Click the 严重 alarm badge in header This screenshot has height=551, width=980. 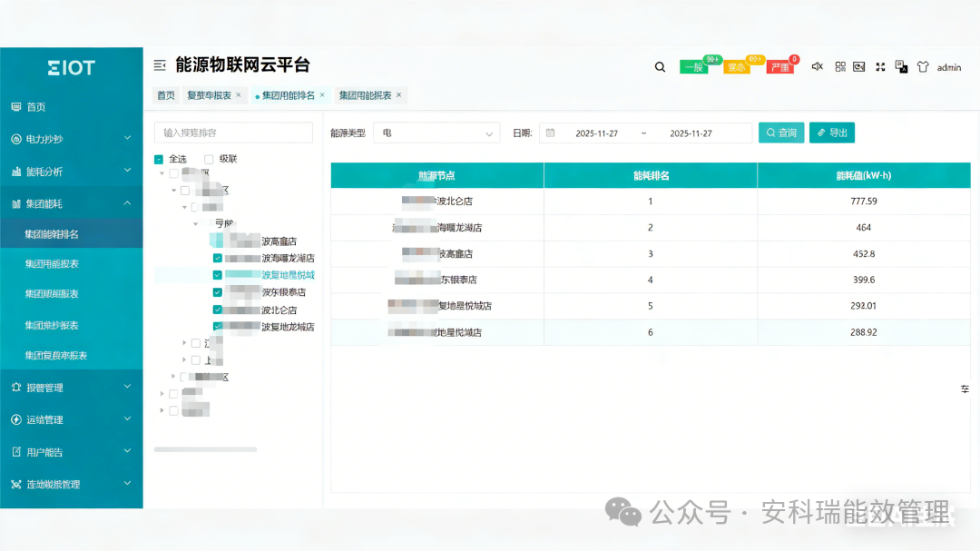[x=779, y=65]
